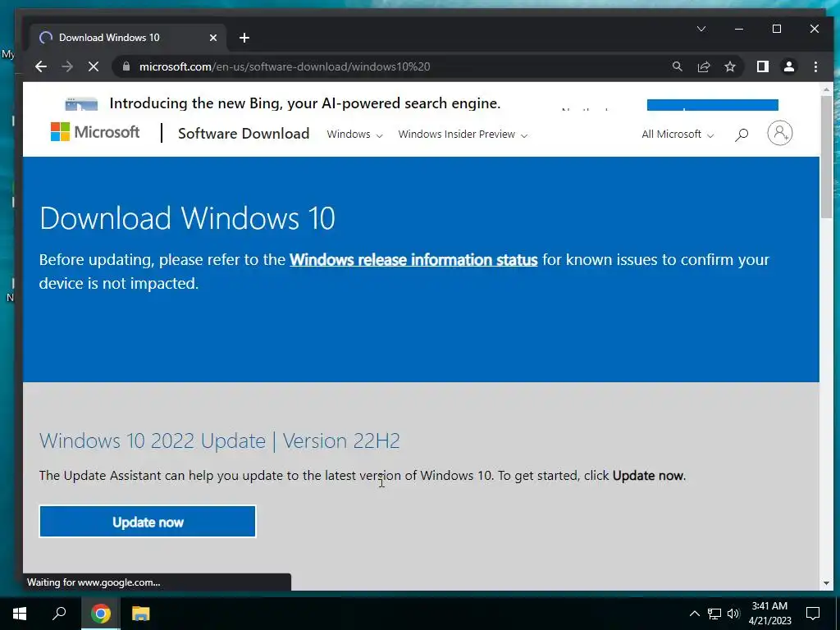
Task: Open the notification center icon
Action: (813, 614)
